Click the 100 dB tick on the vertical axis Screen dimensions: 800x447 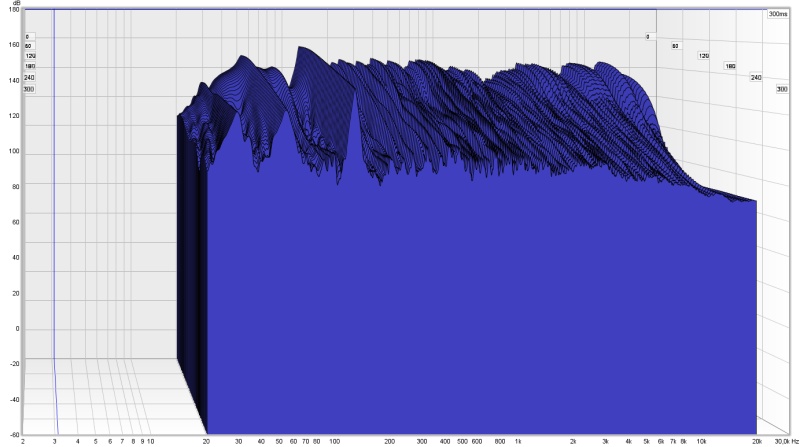[x=14, y=152]
